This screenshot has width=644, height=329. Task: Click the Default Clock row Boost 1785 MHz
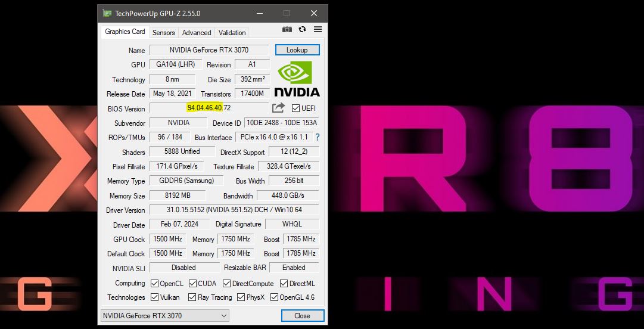[x=301, y=253]
